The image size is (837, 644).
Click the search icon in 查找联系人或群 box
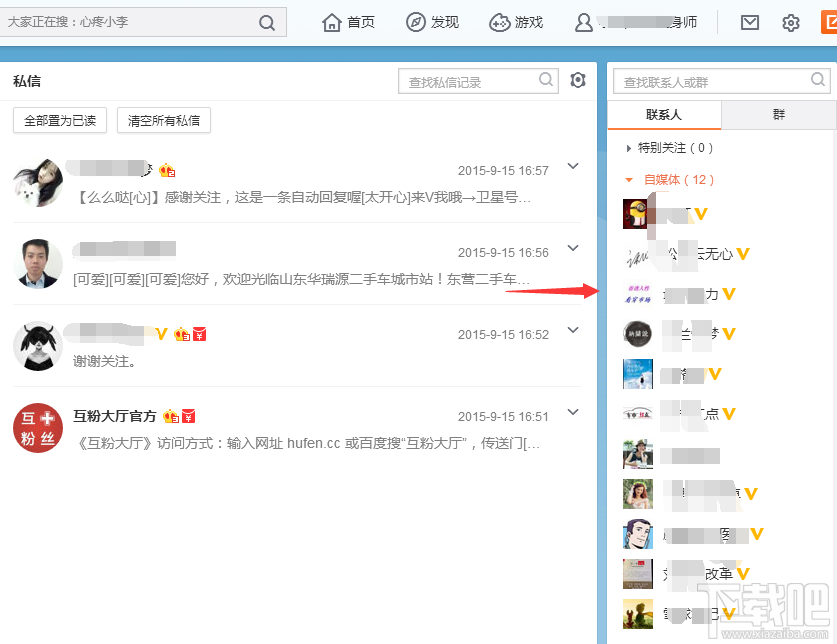coord(818,80)
